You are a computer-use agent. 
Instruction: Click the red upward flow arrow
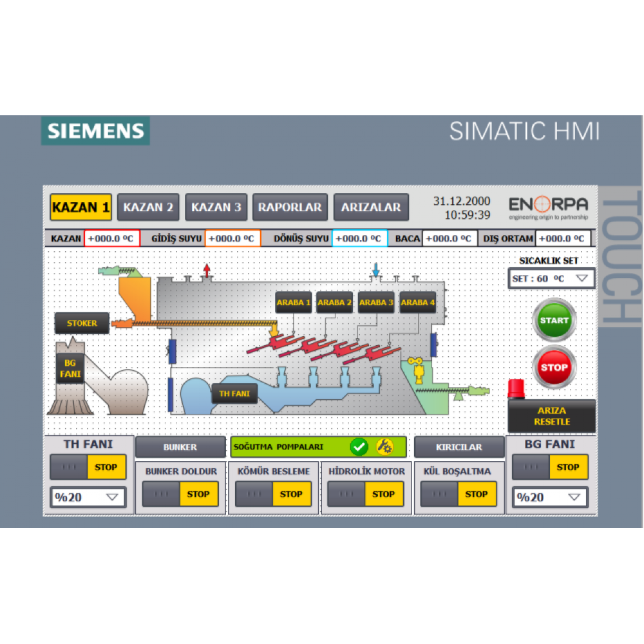coord(207,270)
